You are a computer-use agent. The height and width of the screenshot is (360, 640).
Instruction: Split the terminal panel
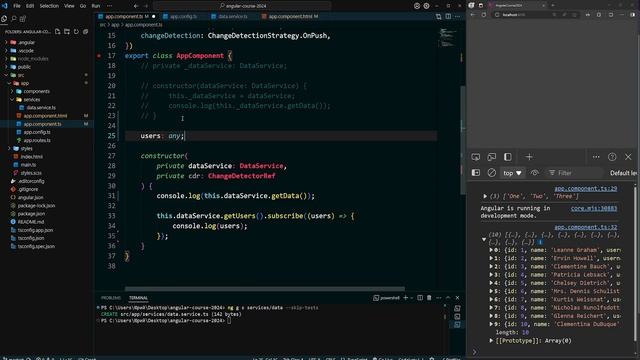tap(420, 298)
